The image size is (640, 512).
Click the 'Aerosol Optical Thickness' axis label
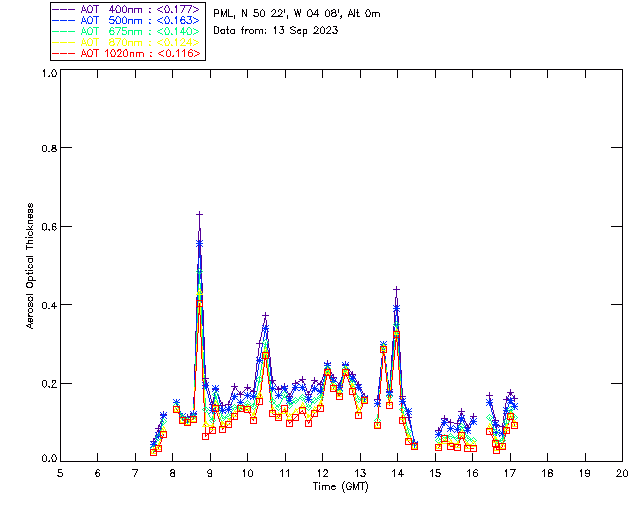tap(30, 266)
